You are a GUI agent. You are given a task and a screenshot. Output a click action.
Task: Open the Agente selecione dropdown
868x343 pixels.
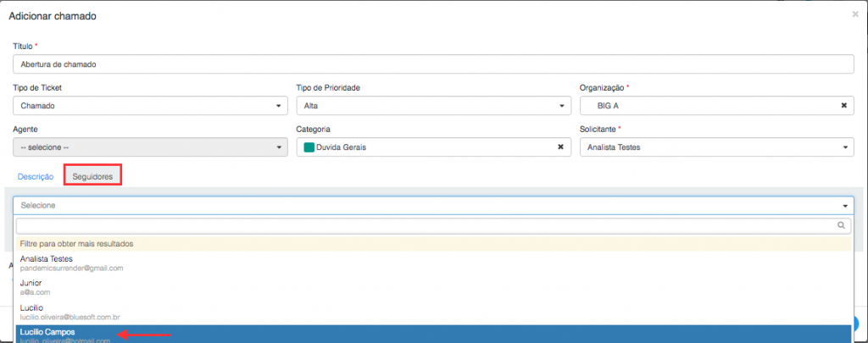150,147
